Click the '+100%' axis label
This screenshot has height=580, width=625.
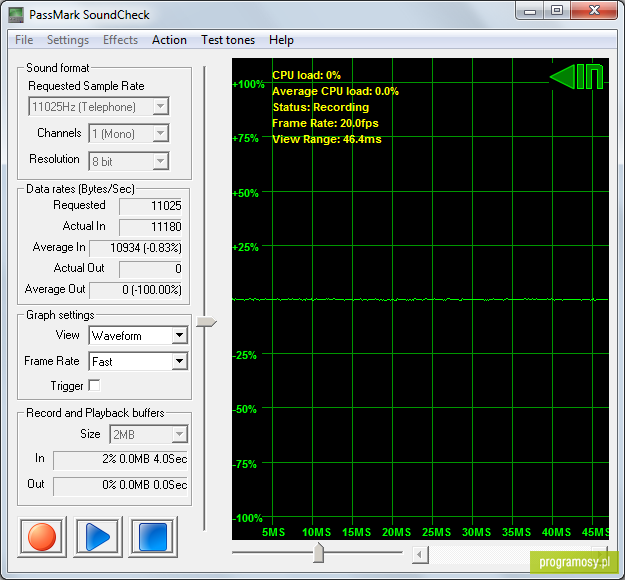[248, 84]
